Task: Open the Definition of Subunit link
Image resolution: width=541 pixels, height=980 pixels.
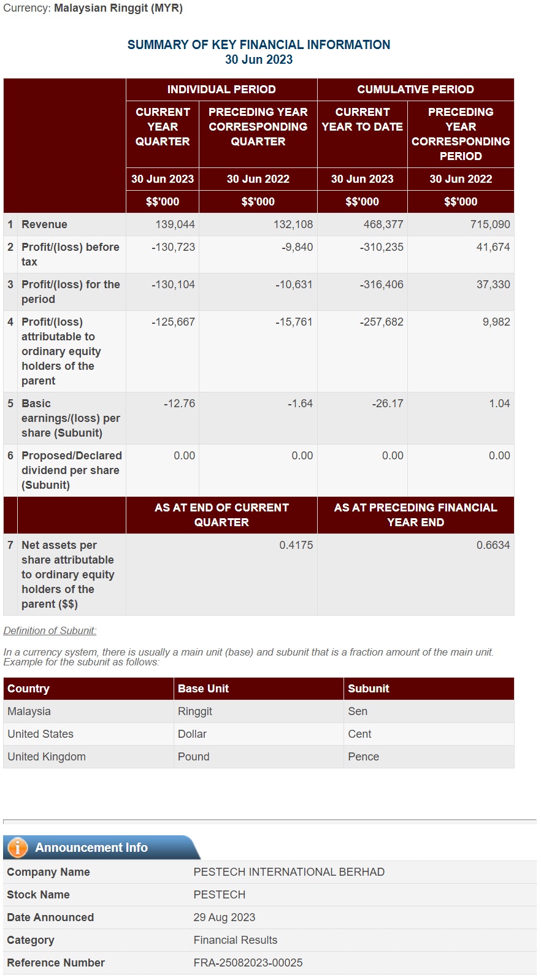Action: (50, 630)
